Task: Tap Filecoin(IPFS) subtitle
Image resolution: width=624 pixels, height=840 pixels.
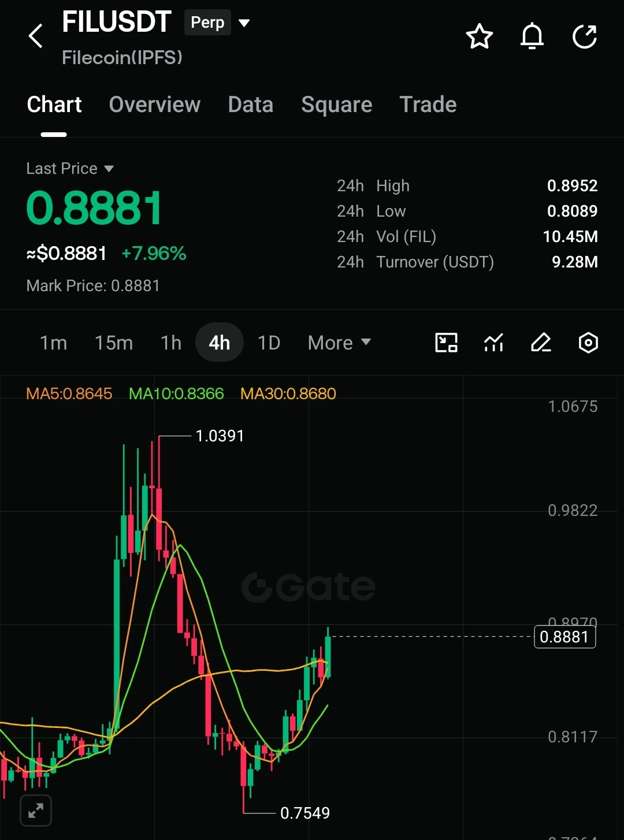Action: pos(122,58)
